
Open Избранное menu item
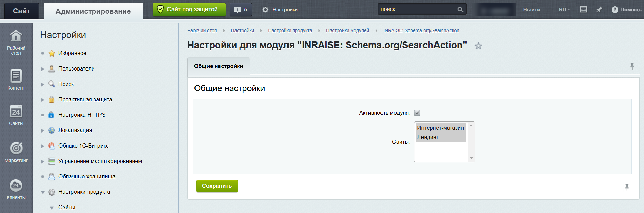(72, 53)
